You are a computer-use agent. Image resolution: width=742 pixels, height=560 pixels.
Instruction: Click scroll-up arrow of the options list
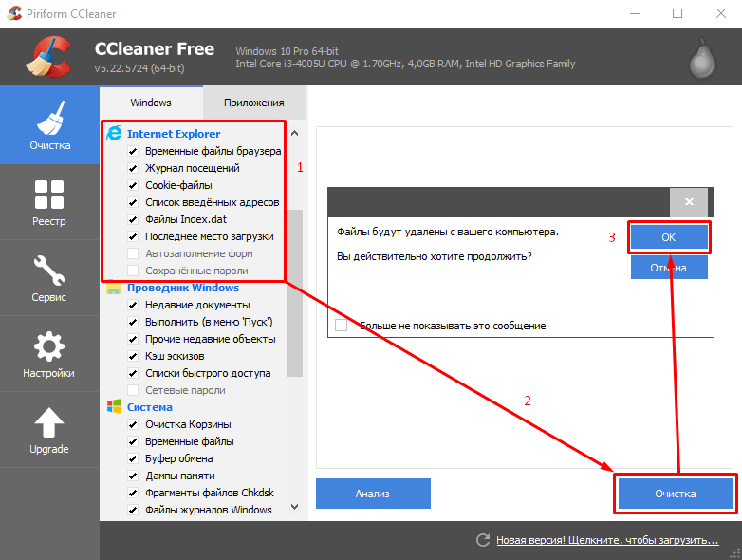[294, 134]
